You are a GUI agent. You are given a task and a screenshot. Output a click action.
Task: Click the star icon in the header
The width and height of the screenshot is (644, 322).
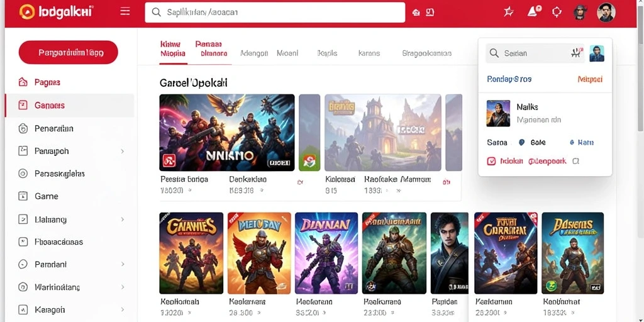pyautogui.click(x=508, y=12)
